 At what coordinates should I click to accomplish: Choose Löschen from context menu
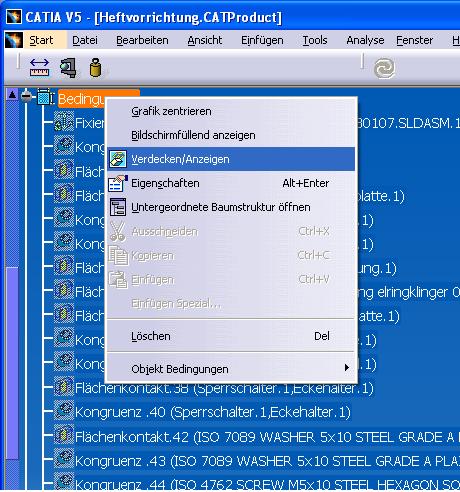tap(231, 336)
